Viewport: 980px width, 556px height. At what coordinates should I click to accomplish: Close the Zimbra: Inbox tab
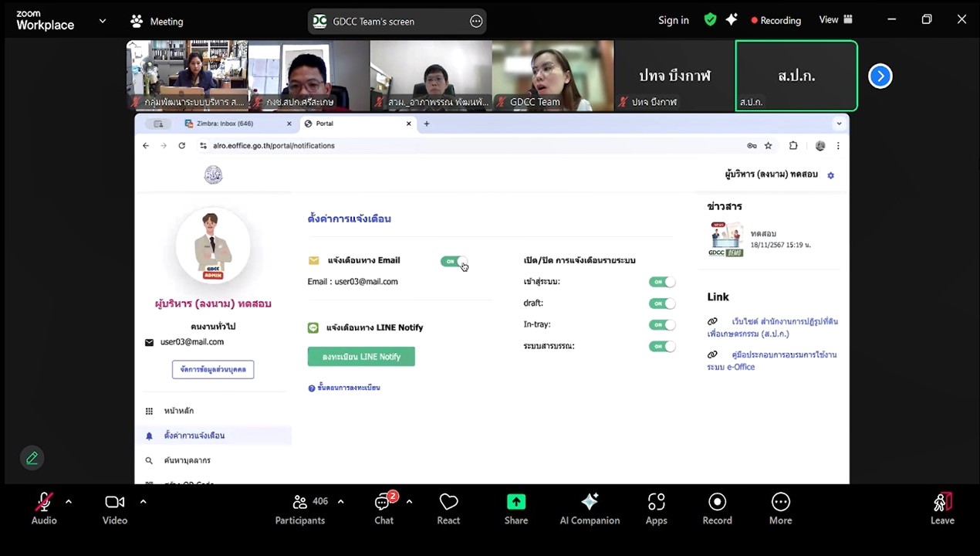point(289,124)
